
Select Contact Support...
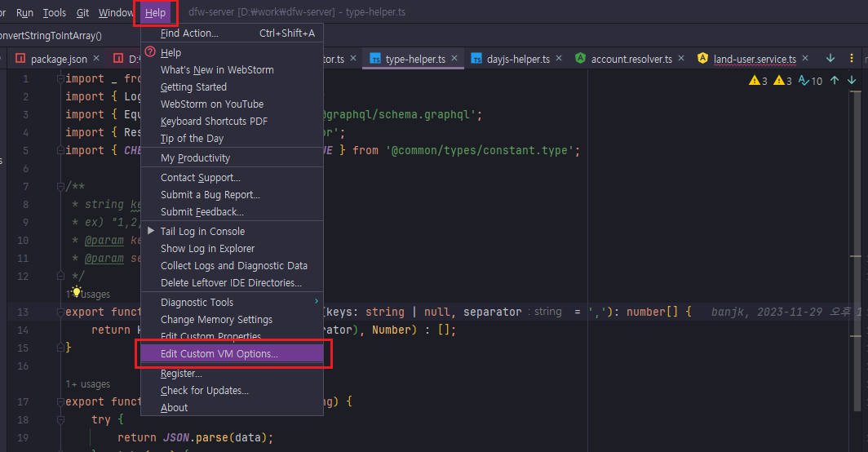[232, 178]
